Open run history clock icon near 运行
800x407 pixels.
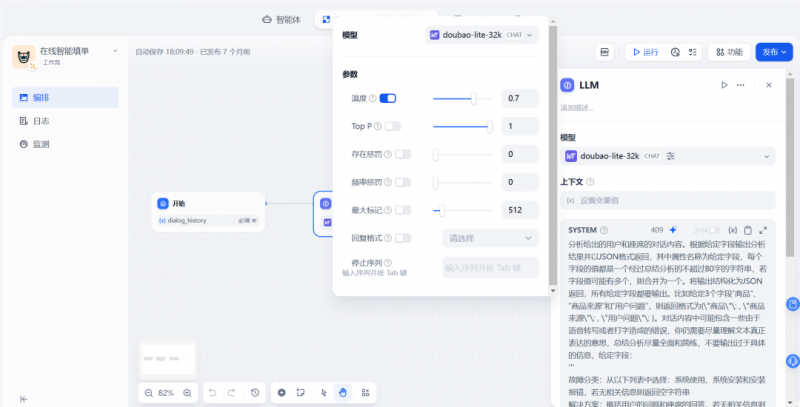(x=675, y=52)
